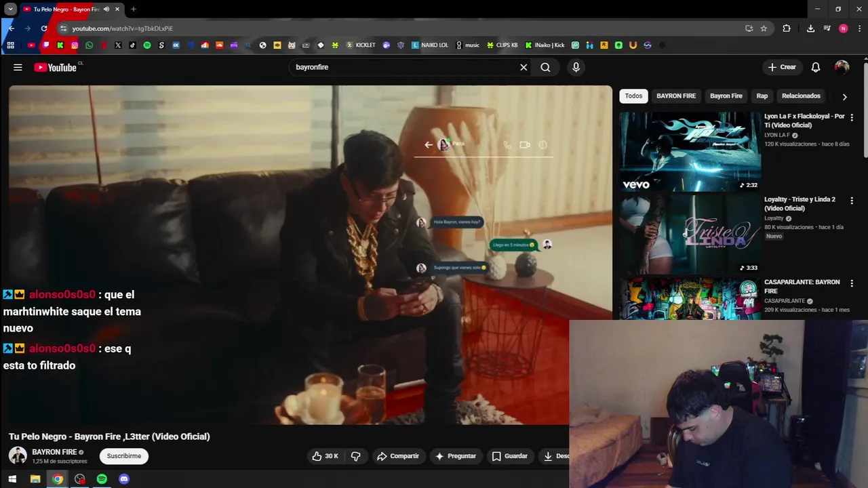The height and width of the screenshot is (488, 868).
Task: Clear the bayronfire search text
Action: pos(524,67)
